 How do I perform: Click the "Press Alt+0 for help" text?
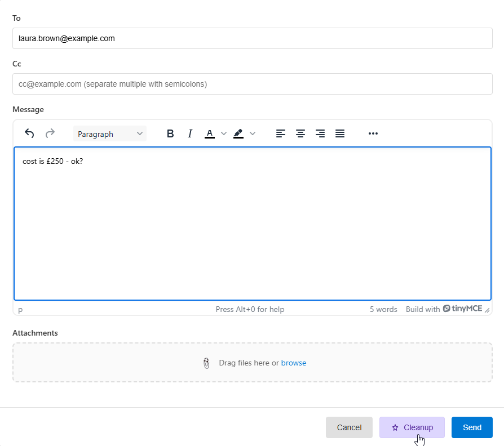(x=250, y=309)
